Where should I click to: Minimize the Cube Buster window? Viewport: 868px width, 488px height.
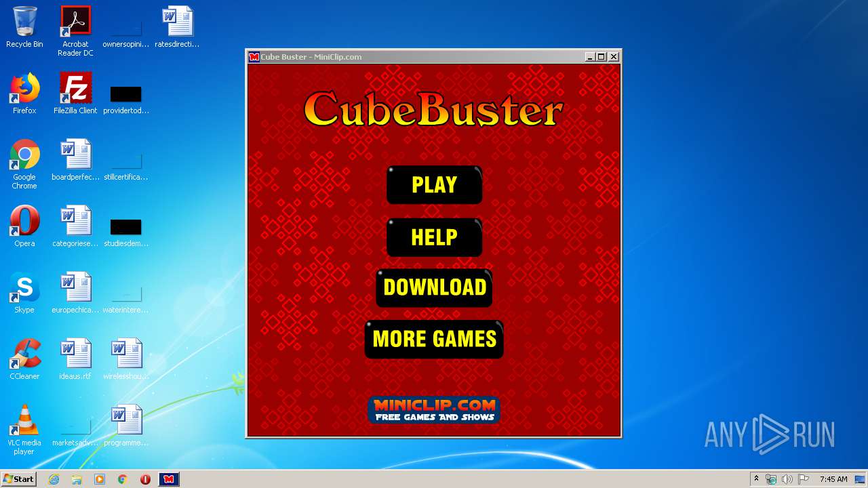point(590,57)
